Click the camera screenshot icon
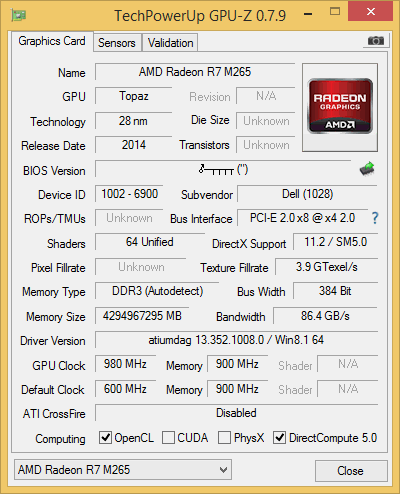This screenshot has width=400, height=494. [x=376, y=41]
